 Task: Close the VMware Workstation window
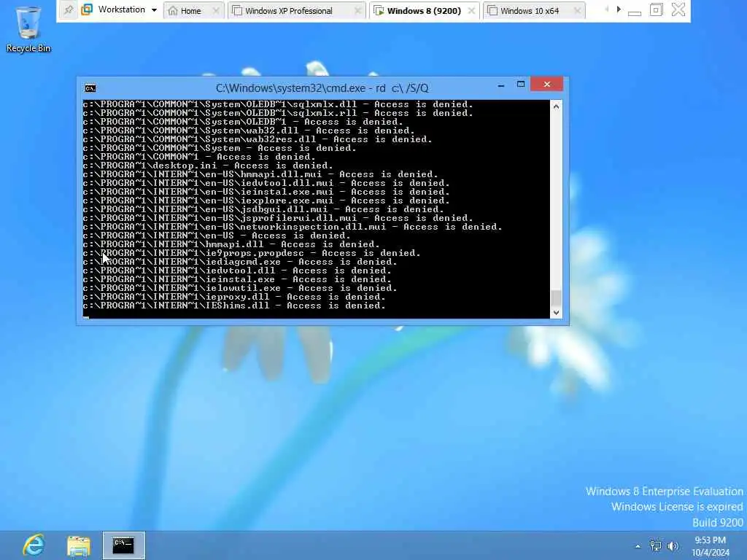678,9
